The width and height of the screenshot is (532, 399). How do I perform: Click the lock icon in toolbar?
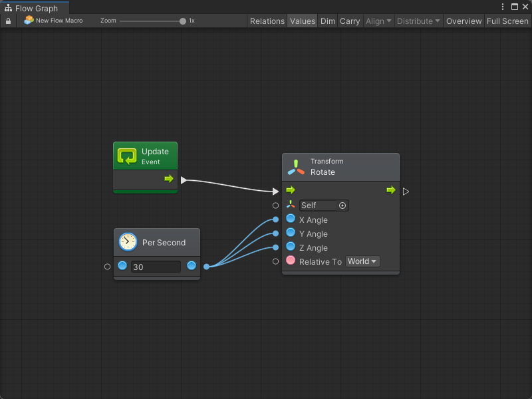coord(8,21)
